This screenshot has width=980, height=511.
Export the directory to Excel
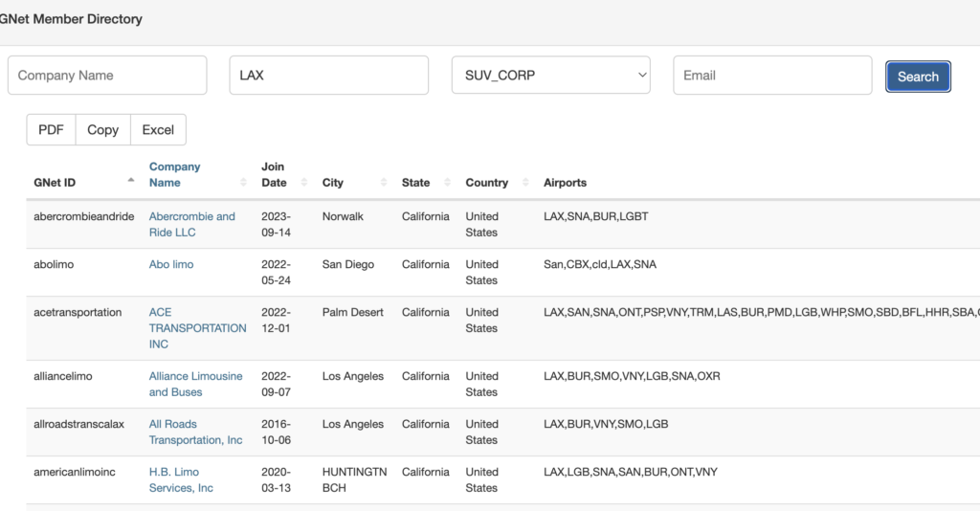coord(158,130)
